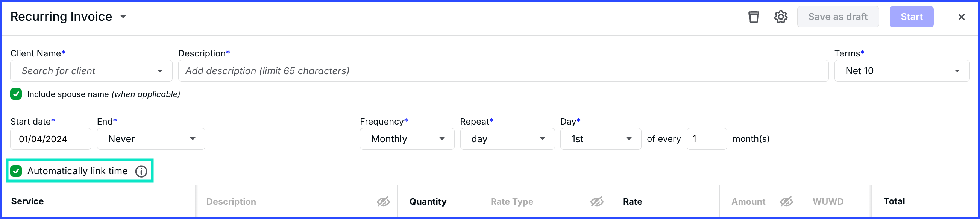Close the Recurring Invoice dialog

pos(961,17)
